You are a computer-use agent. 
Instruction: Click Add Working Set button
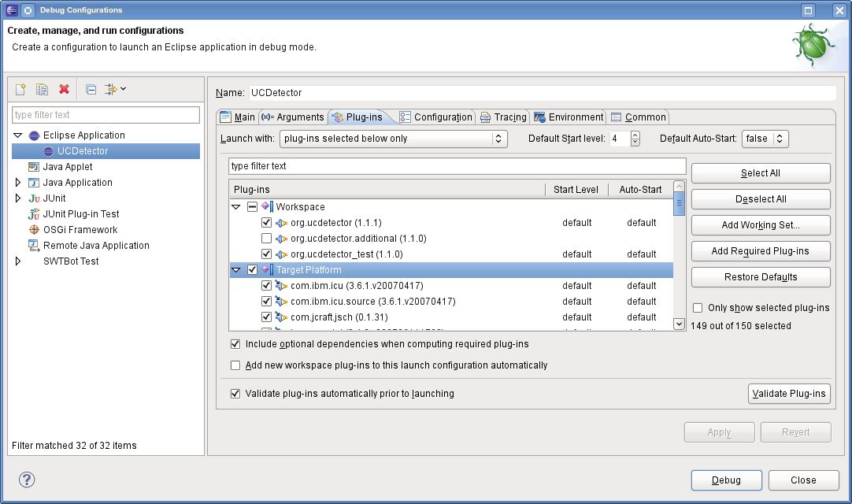click(761, 225)
